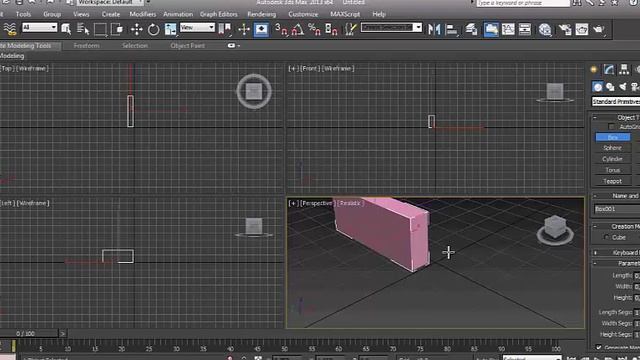Screen dimensions: 640x360
Task: Open Edit Named Selection Sets
Action: 351,29
